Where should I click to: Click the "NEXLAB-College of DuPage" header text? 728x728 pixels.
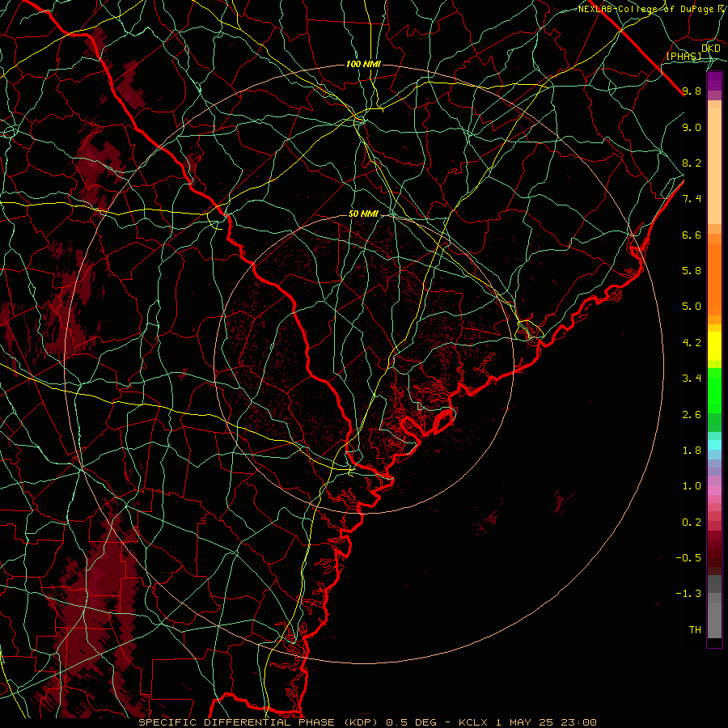[x=647, y=9]
